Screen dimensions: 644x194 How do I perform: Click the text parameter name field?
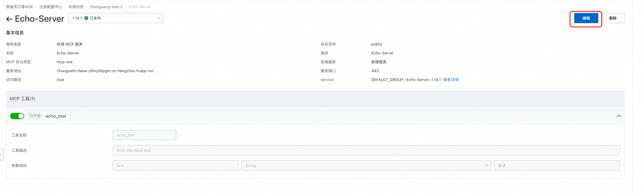coord(175,165)
